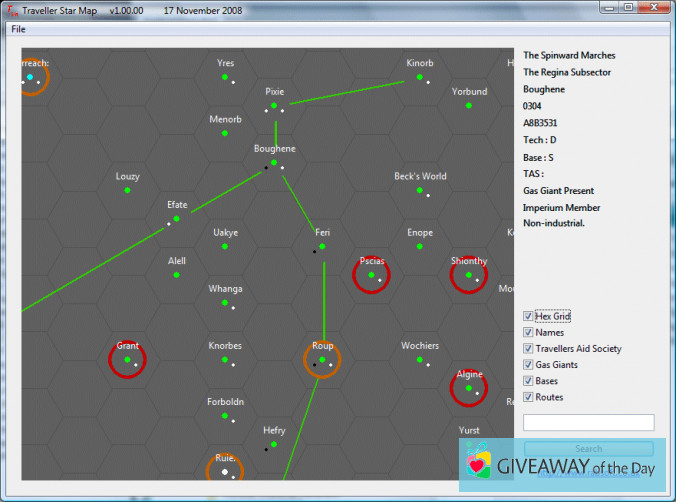Select the Pscias red-circled world
The width and height of the screenshot is (676, 502).
coord(371,274)
